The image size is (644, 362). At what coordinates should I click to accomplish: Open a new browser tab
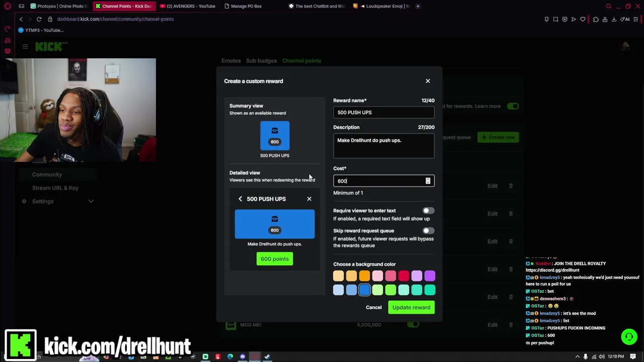tap(418, 6)
